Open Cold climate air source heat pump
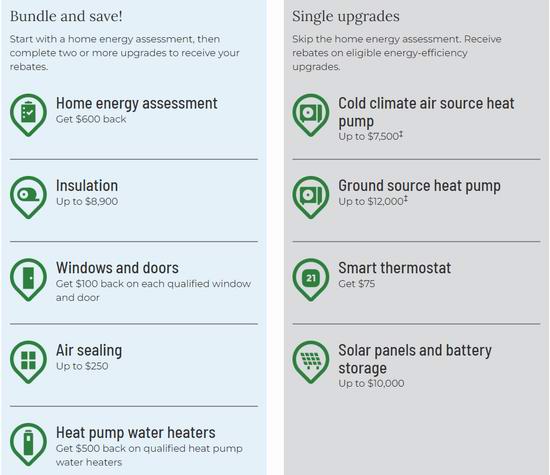 click(426, 112)
